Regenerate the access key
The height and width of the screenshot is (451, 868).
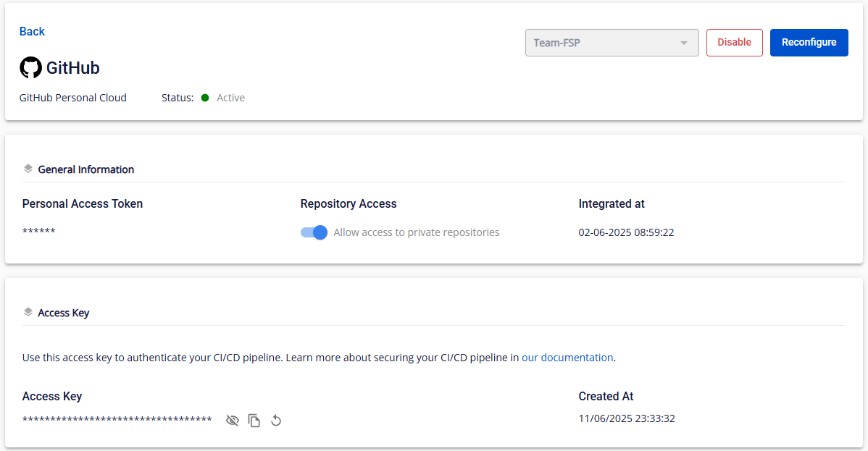pos(275,420)
